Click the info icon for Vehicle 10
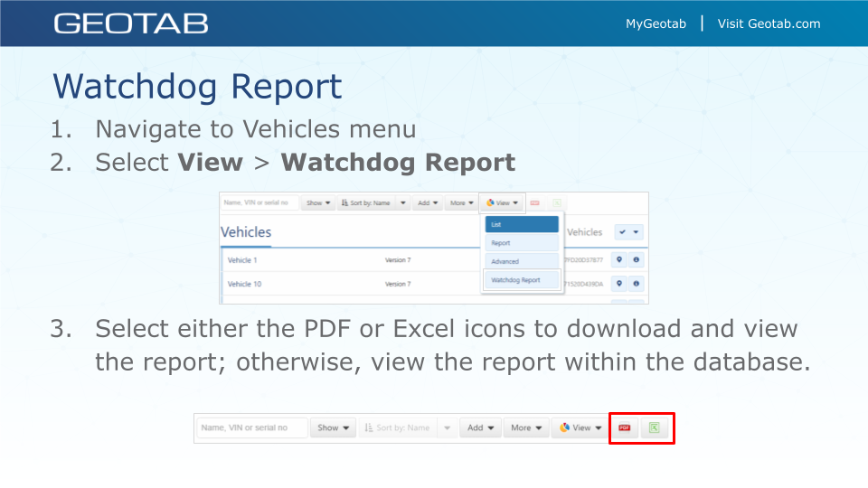Image resolution: width=868 pixels, height=488 pixels. coord(636,284)
